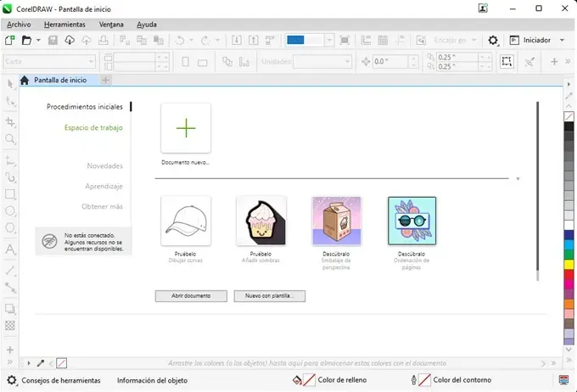Select the Pantalla de inicio tab
This screenshot has height=392, width=577.
(59, 80)
